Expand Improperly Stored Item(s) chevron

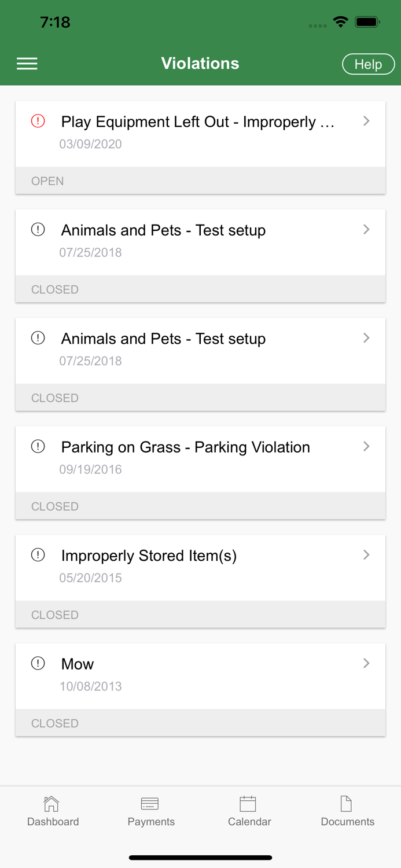tap(366, 555)
